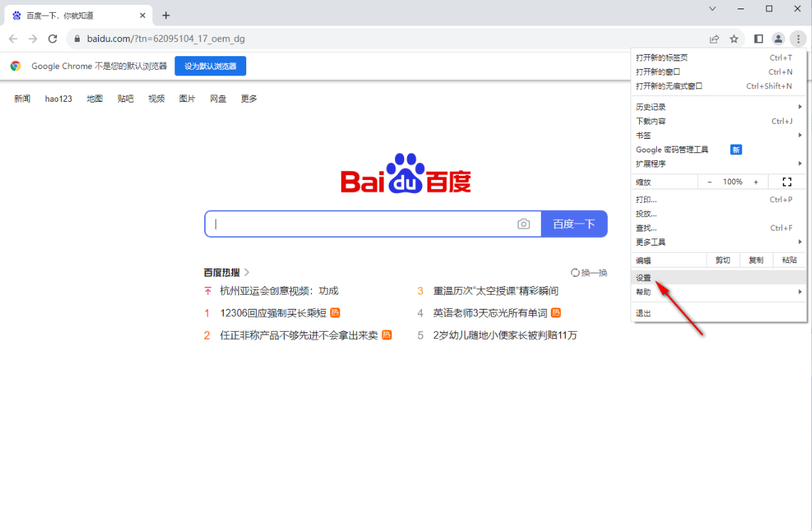
Task: Select the 百度一下，你就知道 tab
Action: point(78,16)
